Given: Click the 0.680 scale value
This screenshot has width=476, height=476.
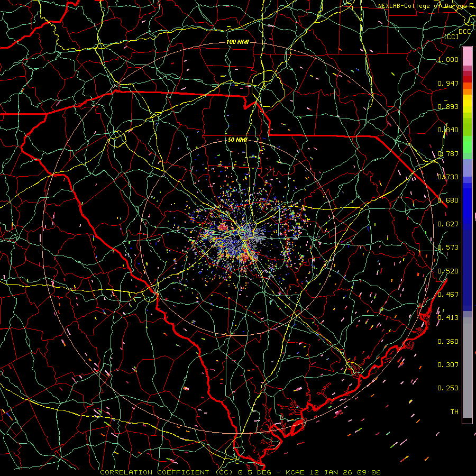Looking at the screenshot, I should point(448,200).
